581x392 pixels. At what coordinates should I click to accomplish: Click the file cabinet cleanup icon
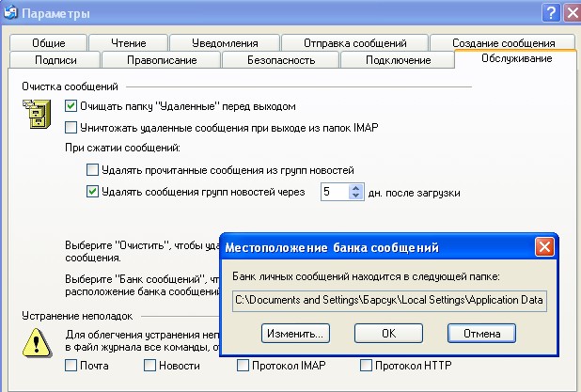[x=37, y=114]
